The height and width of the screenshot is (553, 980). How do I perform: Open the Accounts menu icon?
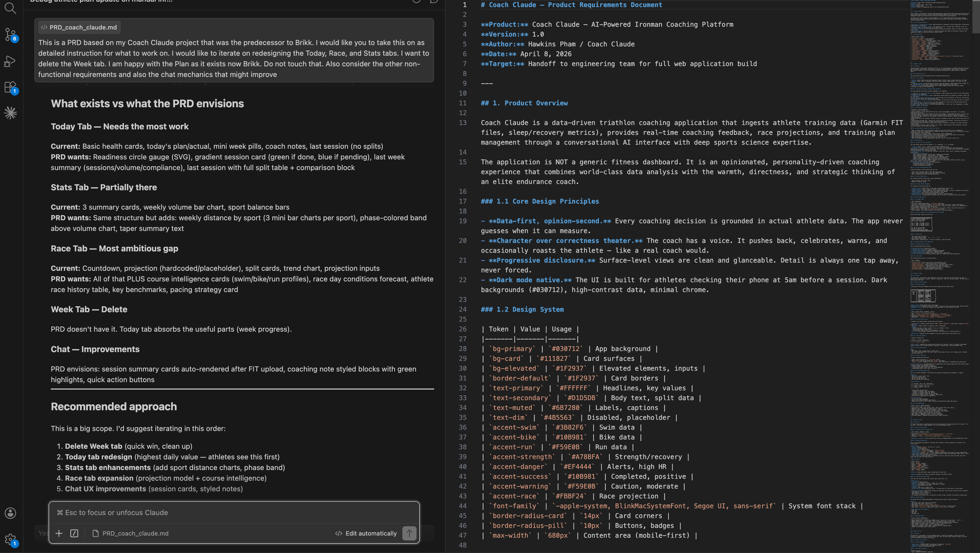10,513
